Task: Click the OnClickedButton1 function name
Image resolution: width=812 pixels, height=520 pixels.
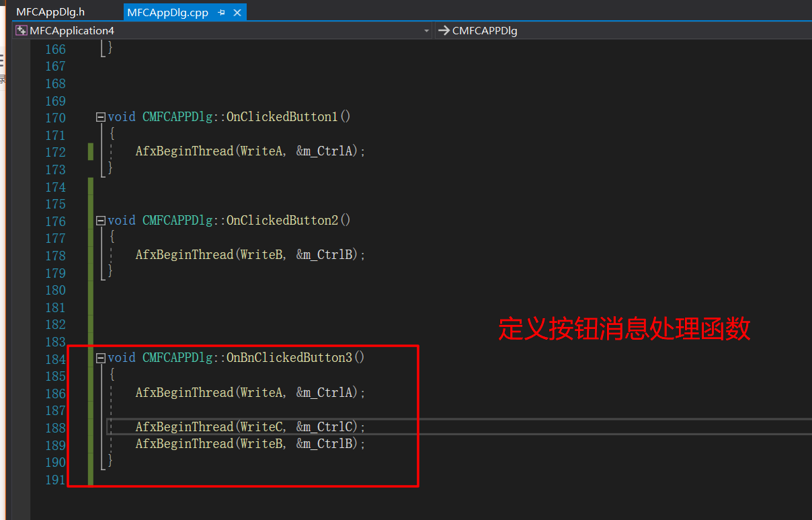Action: [x=282, y=117]
